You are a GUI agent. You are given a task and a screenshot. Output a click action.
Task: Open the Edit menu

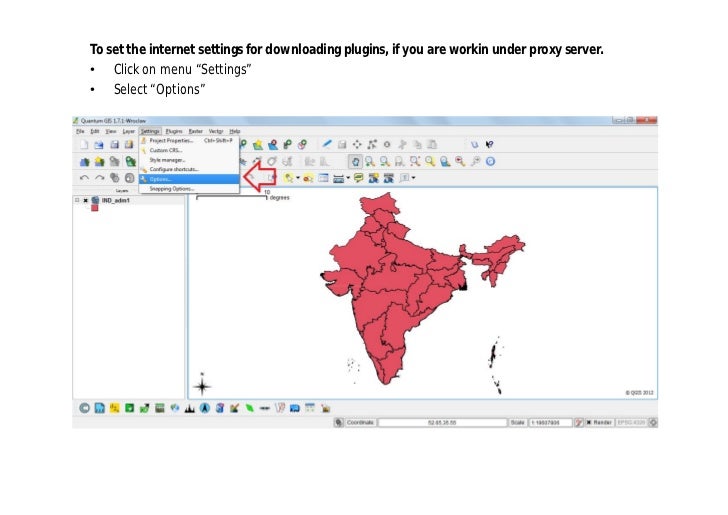[95, 131]
